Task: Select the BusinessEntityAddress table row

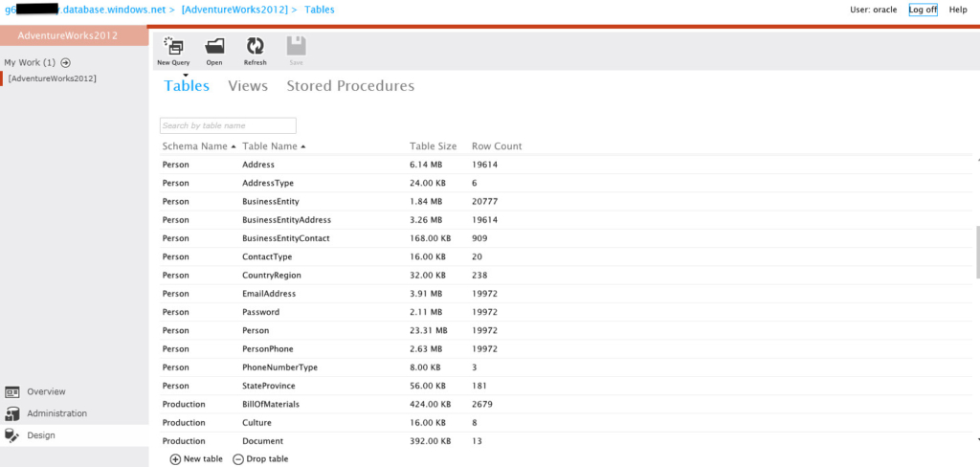Action: point(567,220)
